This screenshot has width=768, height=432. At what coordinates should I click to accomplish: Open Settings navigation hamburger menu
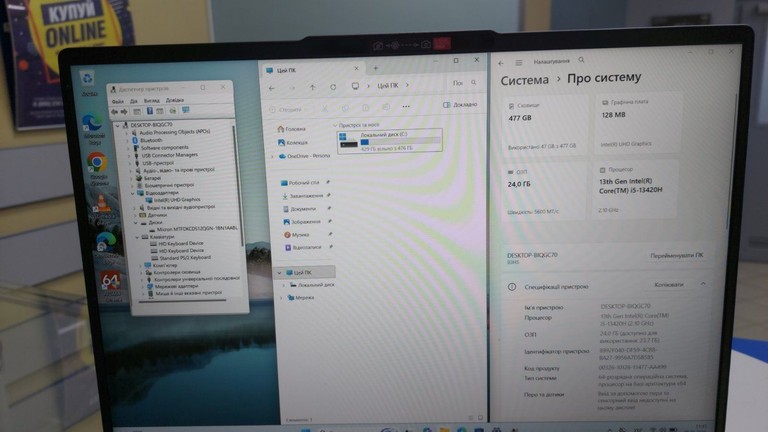519,63
